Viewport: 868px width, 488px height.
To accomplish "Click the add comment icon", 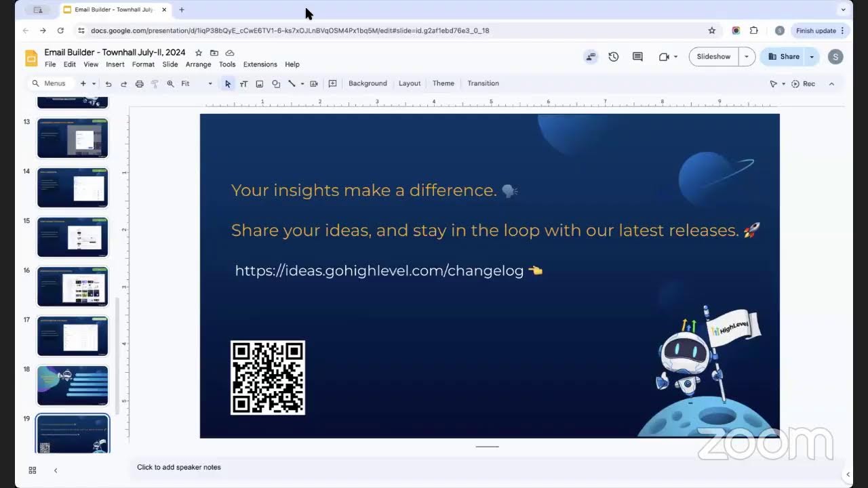I will [x=332, y=84].
